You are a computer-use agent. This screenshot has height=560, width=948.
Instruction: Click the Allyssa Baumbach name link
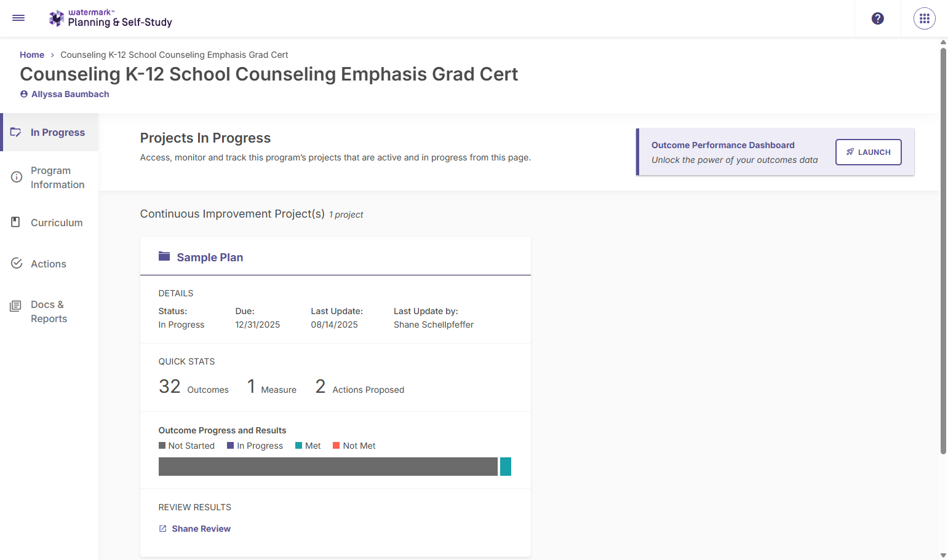click(x=70, y=94)
